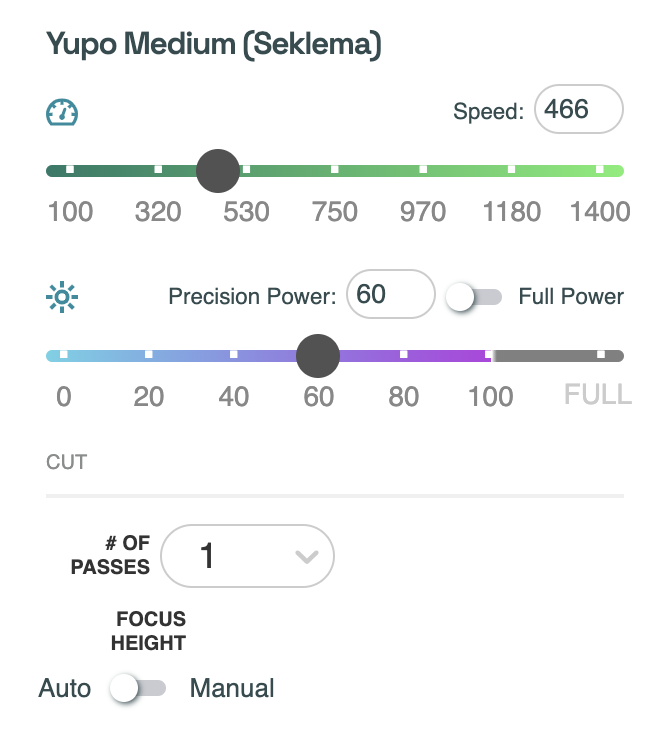Click the speed slider handle

click(218, 171)
